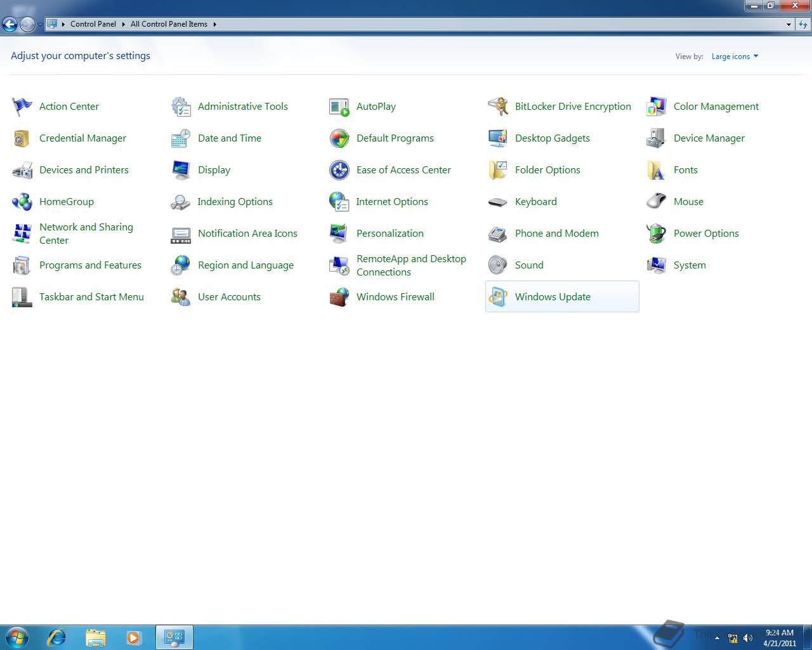Open the Network and Sharing Center icon
The image size is (812, 650).
coord(22,234)
